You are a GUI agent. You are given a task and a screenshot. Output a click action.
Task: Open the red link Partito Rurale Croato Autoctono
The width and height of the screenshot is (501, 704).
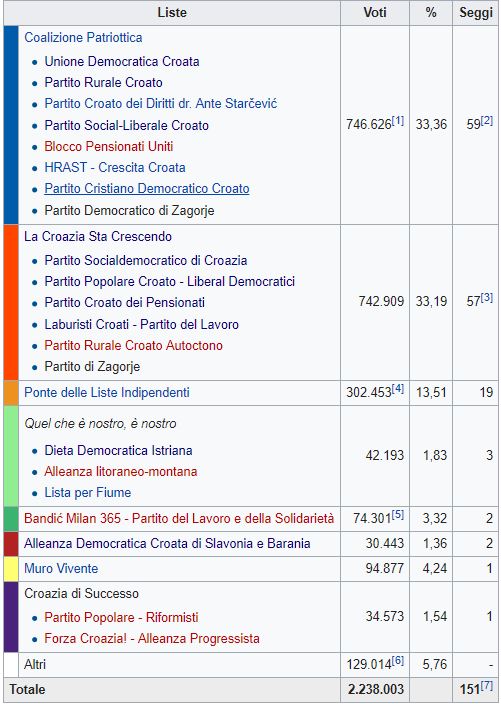pyautogui.click(x=133, y=345)
